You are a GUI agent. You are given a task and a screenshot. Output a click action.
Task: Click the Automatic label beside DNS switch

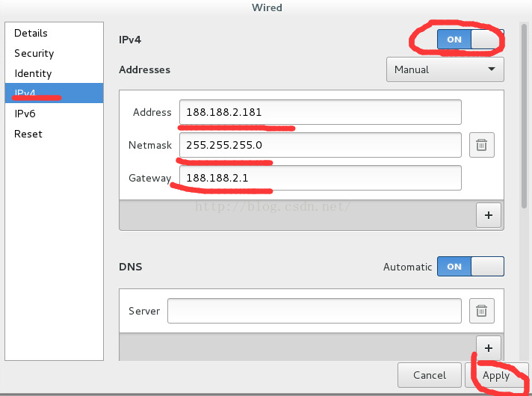[407, 267]
